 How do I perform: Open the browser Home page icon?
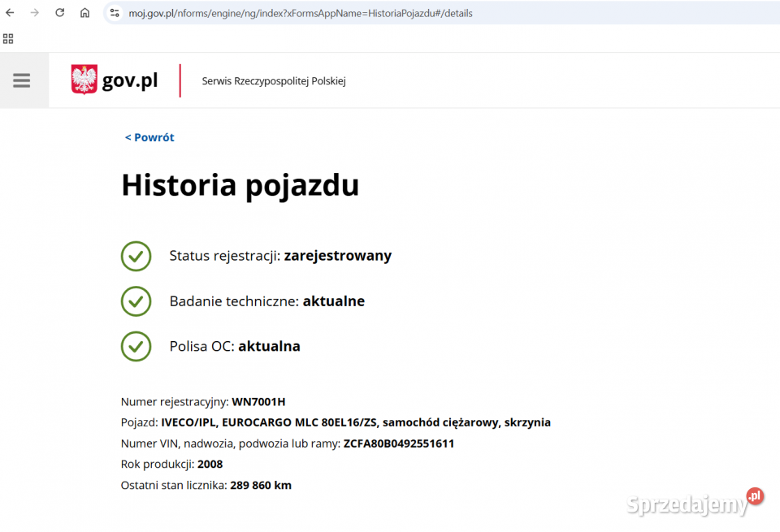84,13
